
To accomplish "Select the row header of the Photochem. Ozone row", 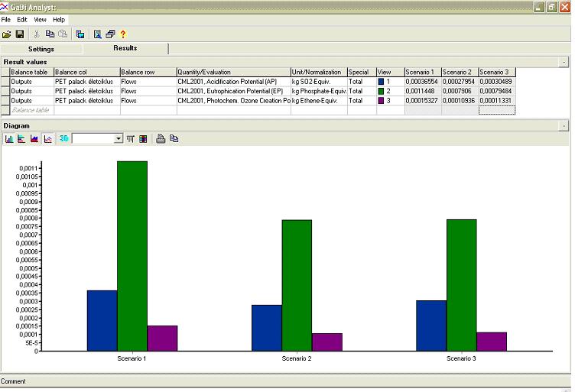I will [5, 101].
